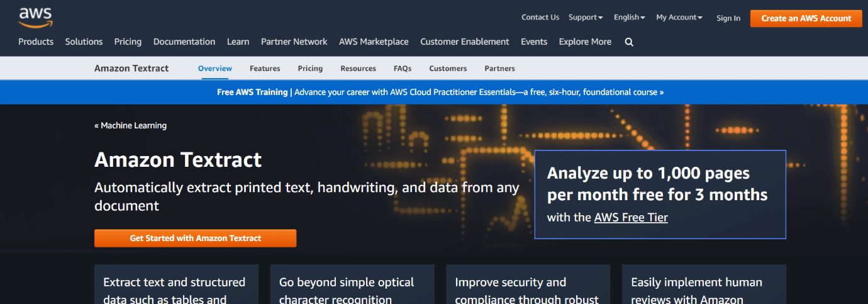Switch to the FAQs tab

(x=403, y=68)
